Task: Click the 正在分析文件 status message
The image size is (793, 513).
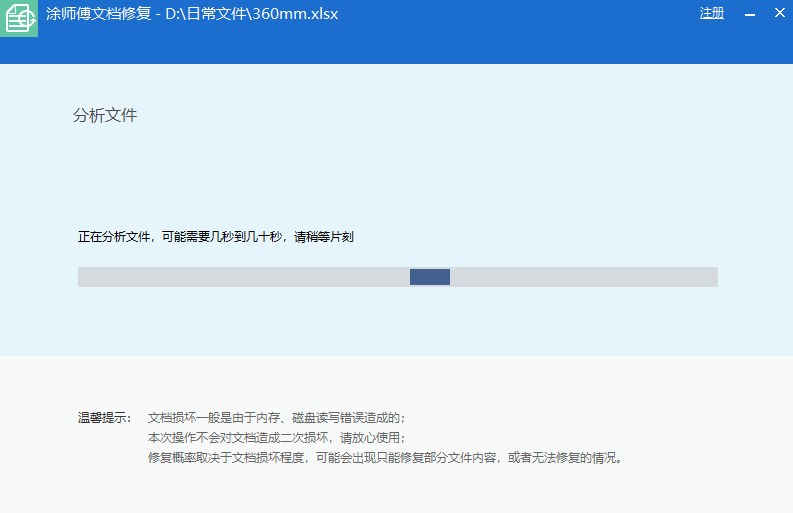Action: pyautogui.click(x=115, y=237)
